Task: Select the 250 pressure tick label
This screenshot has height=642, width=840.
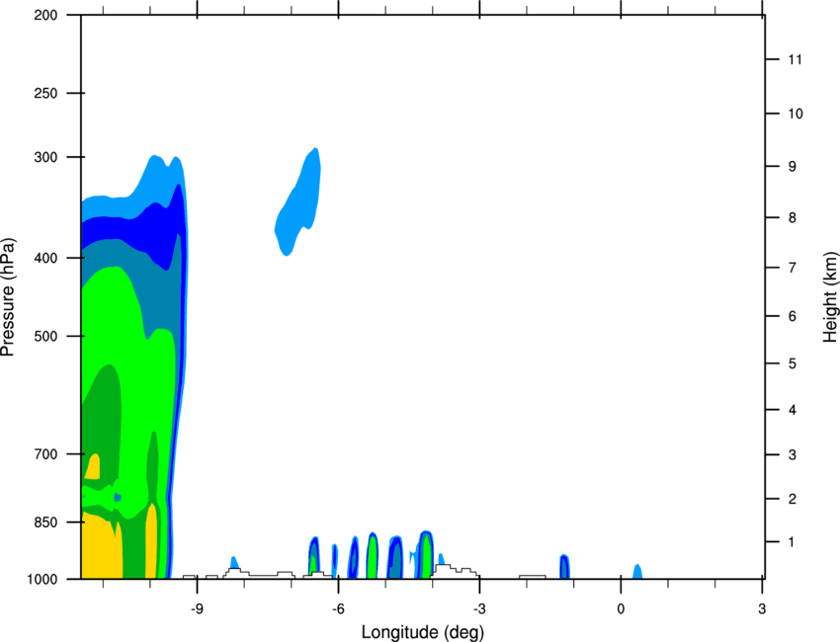Action: [x=45, y=93]
